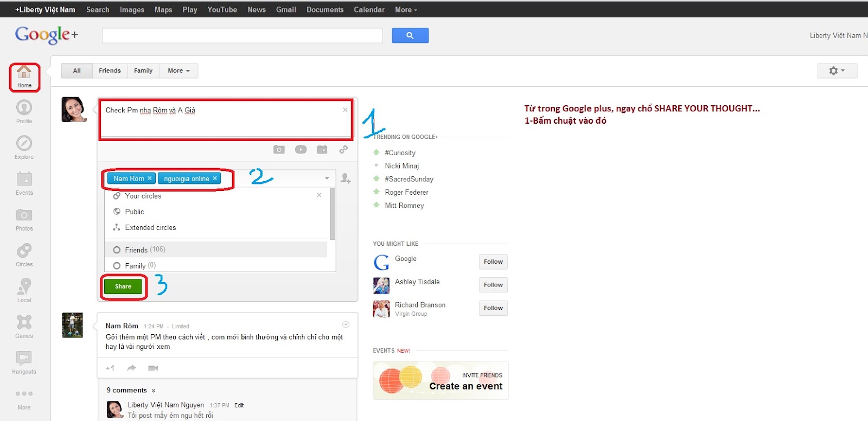
Task: Open Gmail in the top bar
Action: 286,10
